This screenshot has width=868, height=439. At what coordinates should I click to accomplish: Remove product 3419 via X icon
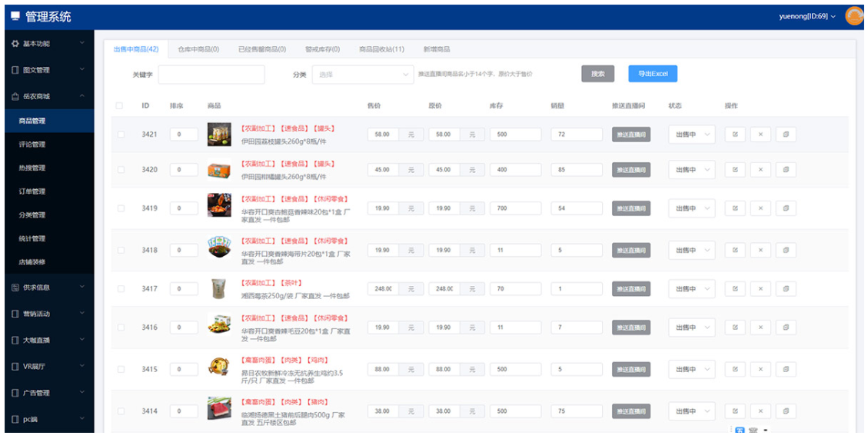760,208
